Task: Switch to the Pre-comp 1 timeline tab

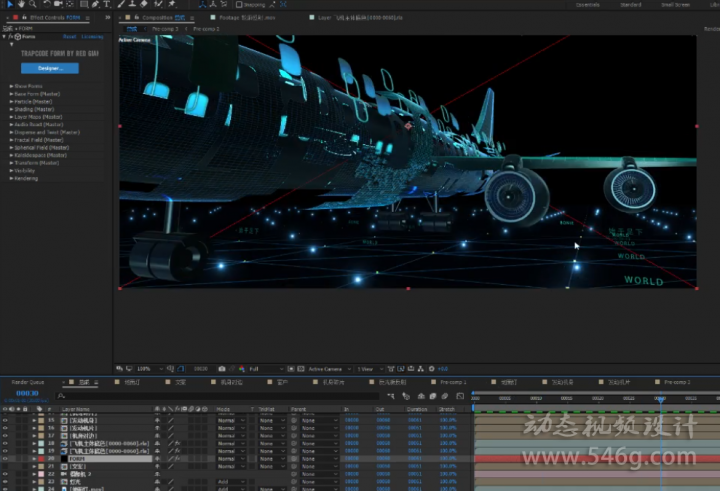Action: 453,382
